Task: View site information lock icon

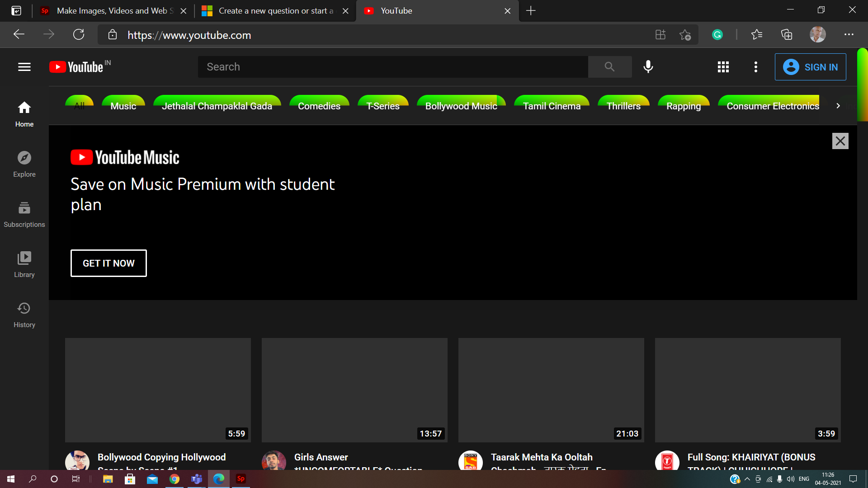Action: point(112,35)
